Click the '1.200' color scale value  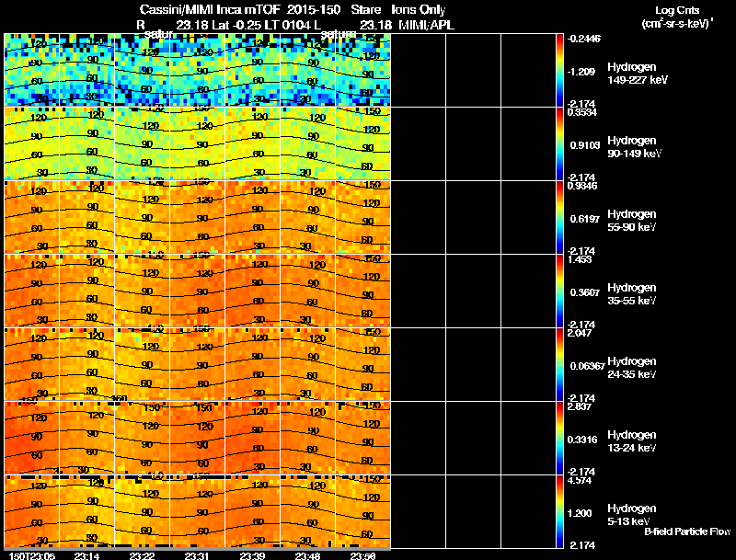[x=580, y=514]
